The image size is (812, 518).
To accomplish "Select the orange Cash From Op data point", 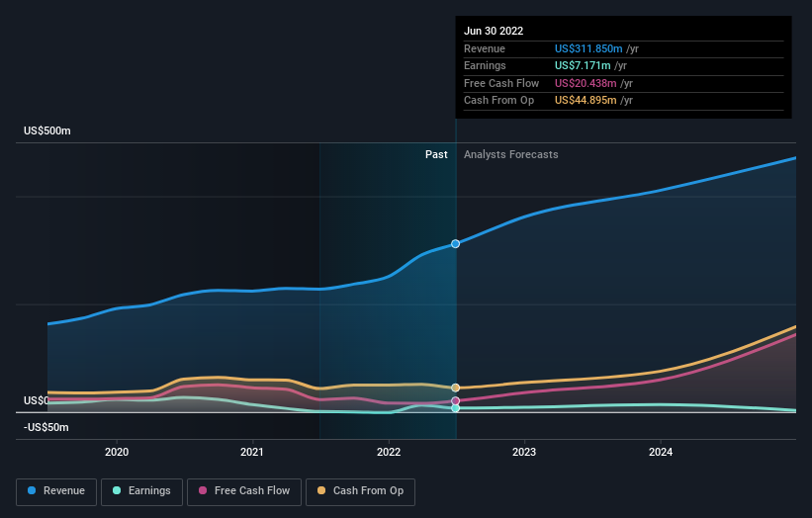I will 455,388.
